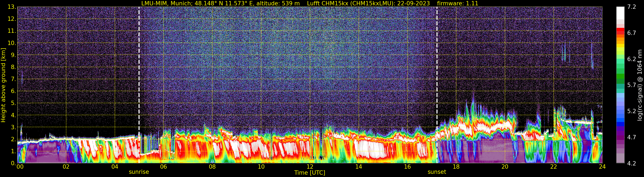Click the time-axis tick label '00'
Screen dimensions: 644x177
(20, 167)
